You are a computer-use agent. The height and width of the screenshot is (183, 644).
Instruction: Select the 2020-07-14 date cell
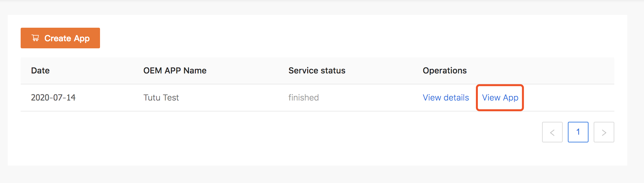pyautogui.click(x=53, y=98)
